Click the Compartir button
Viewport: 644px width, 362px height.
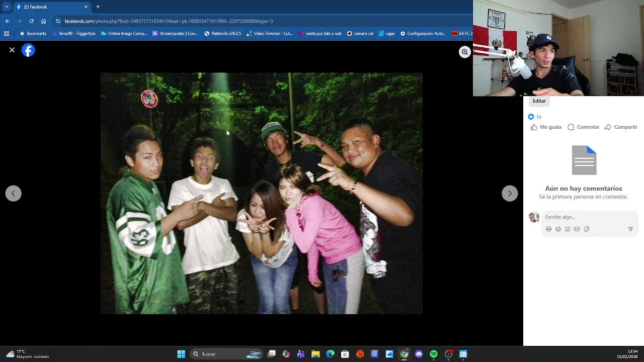(621, 127)
